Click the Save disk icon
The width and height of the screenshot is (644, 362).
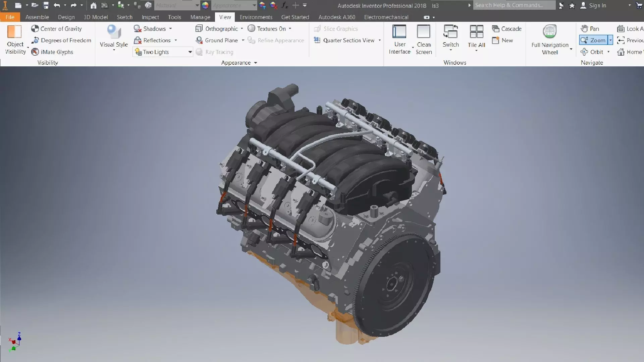pyautogui.click(x=46, y=5)
